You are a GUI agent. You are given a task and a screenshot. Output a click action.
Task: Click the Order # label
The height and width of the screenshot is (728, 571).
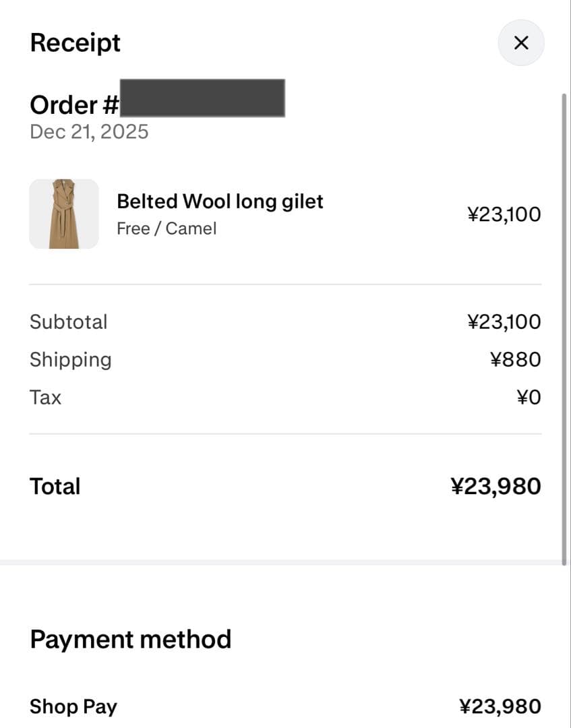(x=74, y=104)
